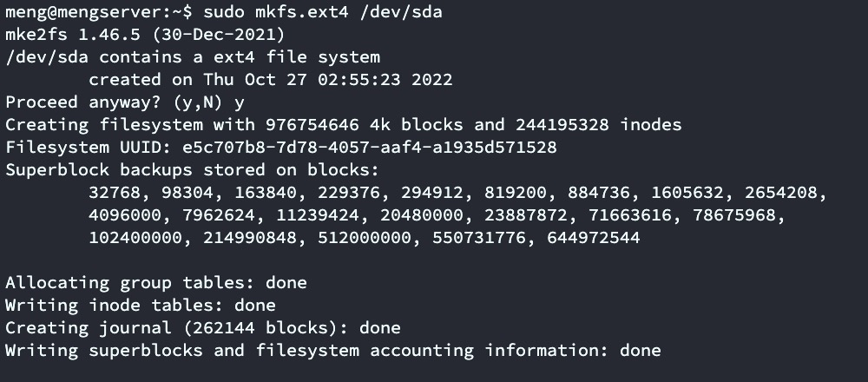Click 'Writing inode tables: done' line

point(141,306)
